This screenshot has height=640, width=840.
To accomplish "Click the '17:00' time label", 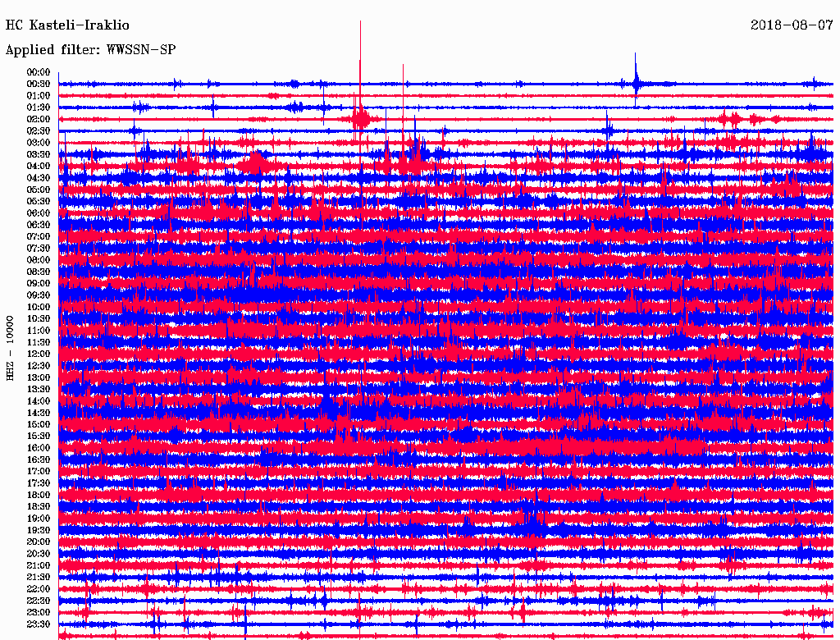I will tap(39, 471).
